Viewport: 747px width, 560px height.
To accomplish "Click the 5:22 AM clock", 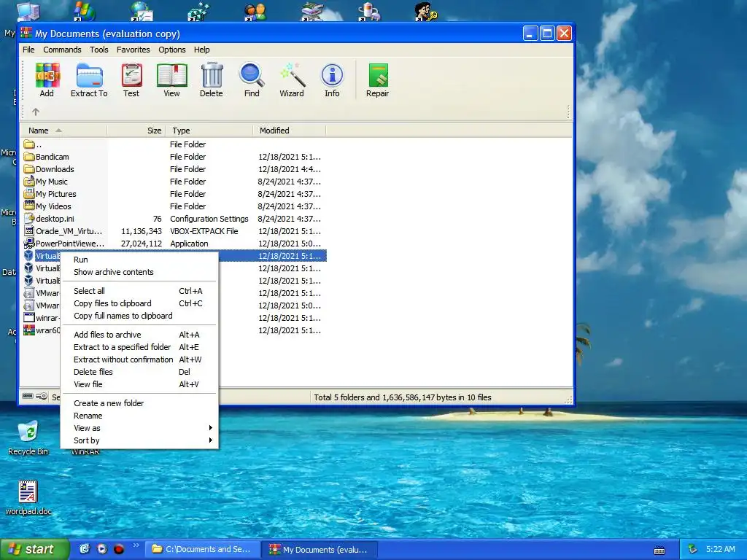I will [720, 549].
